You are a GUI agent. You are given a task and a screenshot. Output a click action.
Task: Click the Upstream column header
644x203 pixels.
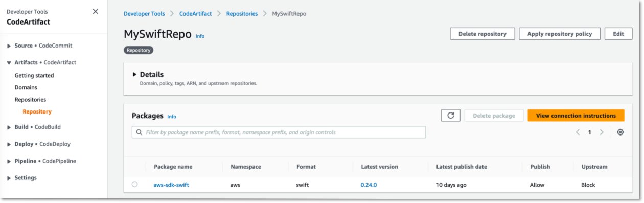(594, 167)
